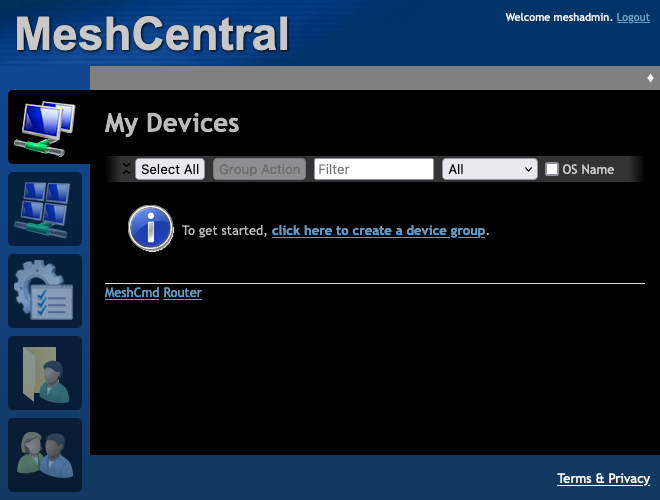
Task: Open the Terms & Privacy link
Action: tap(603, 479)
